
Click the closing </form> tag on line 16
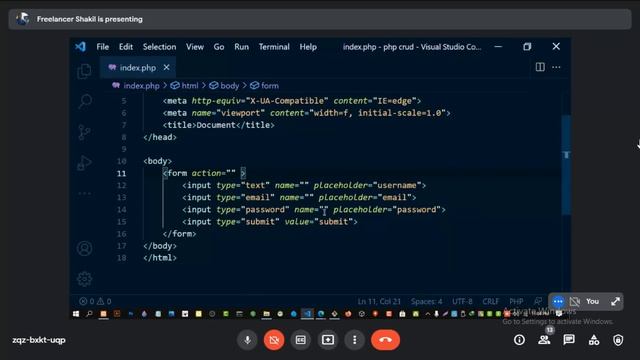click(x=179, y=234)
